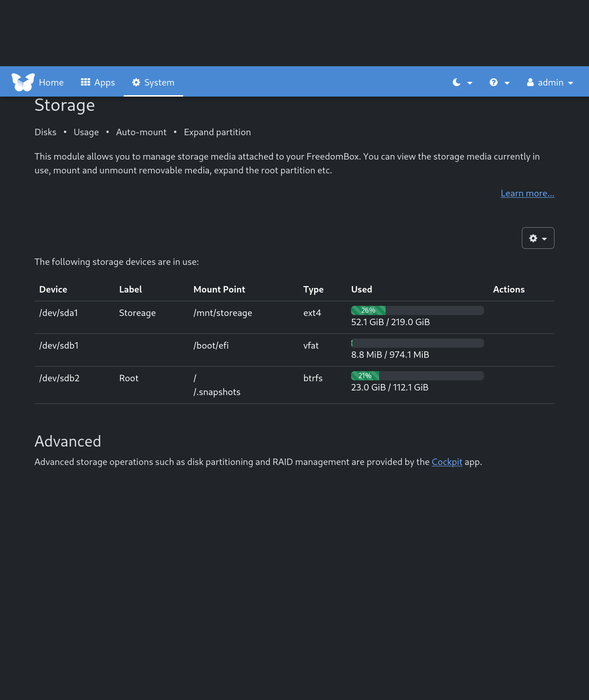Click the System gear icon in navbar
This screenshot has height=700, width=589.
point(136,82)
